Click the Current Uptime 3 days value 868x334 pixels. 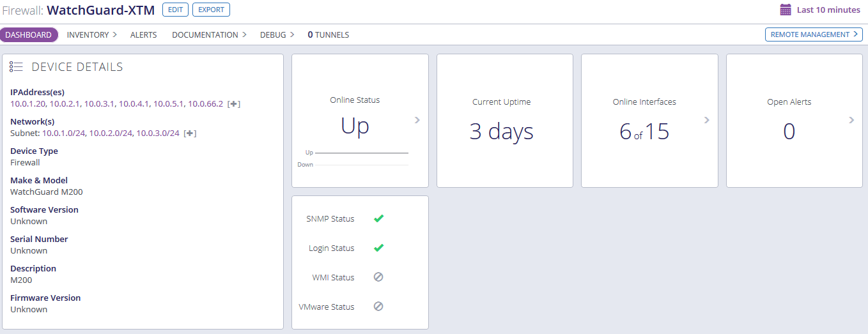(502, 131)
